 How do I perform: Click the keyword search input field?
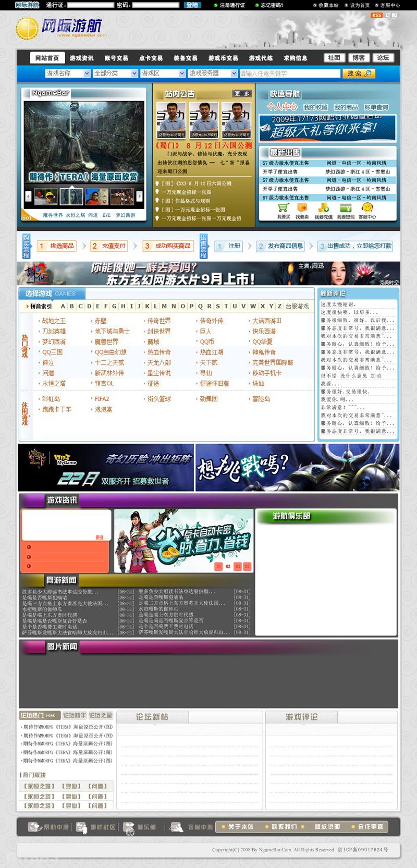[x=289, y=74]
